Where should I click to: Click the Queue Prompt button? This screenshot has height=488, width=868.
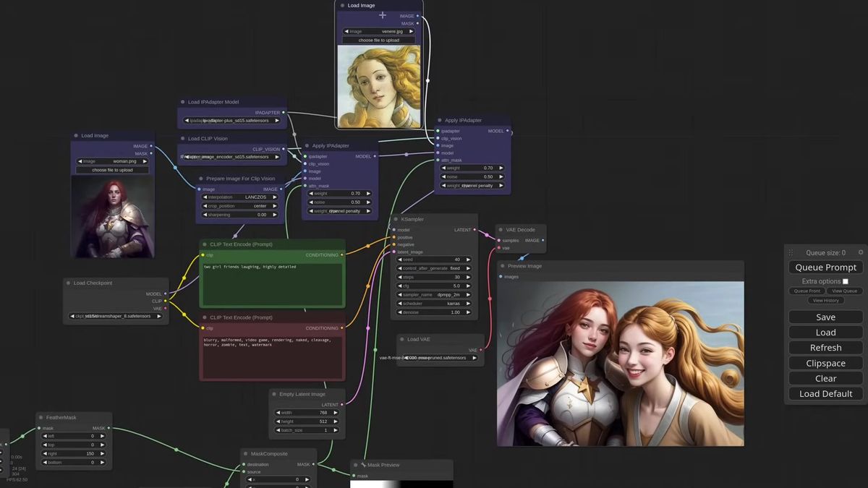825,267
